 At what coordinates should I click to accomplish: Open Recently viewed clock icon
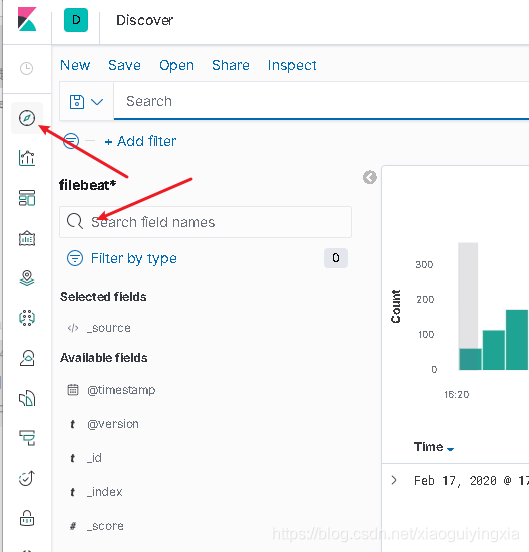(26, 68)
